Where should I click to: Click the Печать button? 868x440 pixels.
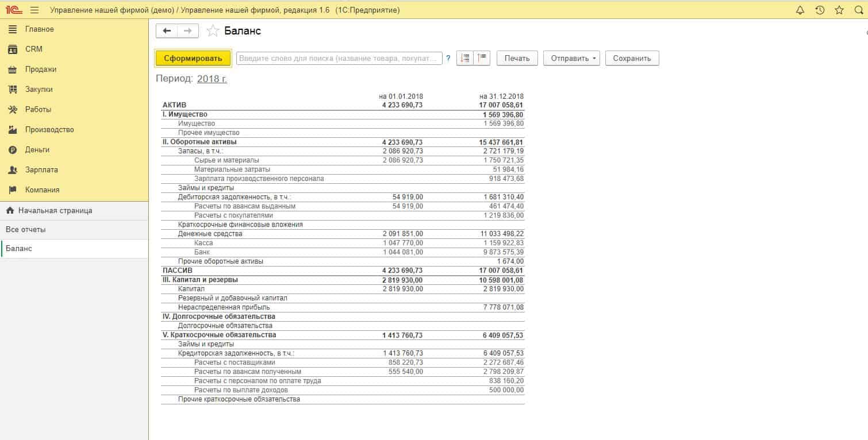[x=517, y=58]
